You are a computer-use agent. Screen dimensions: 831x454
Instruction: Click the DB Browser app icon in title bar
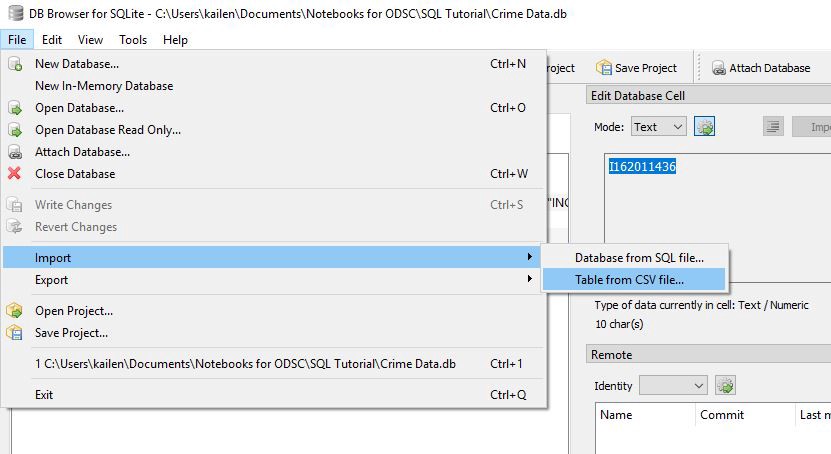16,13
